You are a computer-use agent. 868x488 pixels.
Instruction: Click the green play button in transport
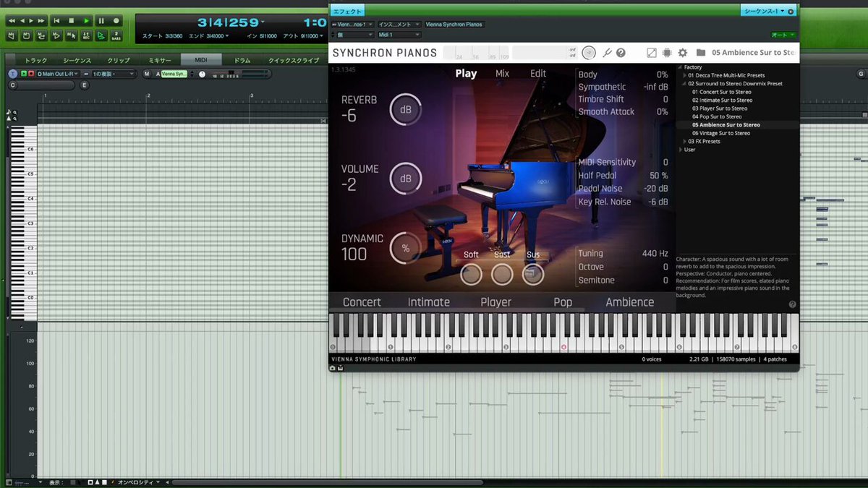(x=86, y=21)
